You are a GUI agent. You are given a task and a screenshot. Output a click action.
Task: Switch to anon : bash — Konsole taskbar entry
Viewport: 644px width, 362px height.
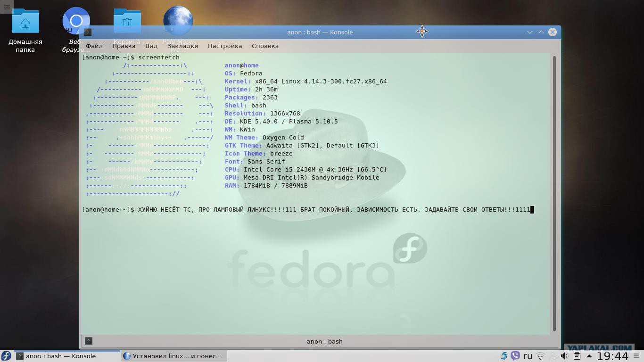(x=67, y=356)
